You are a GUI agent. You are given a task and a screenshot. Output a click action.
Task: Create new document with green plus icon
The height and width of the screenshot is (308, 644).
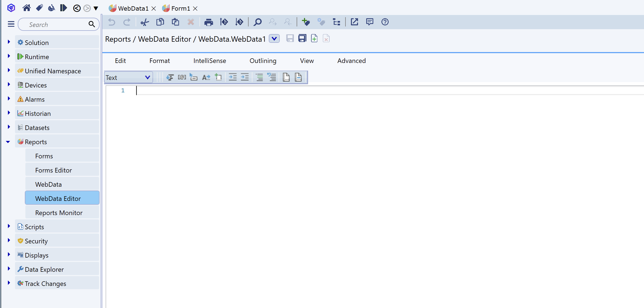tap(314, 38)
